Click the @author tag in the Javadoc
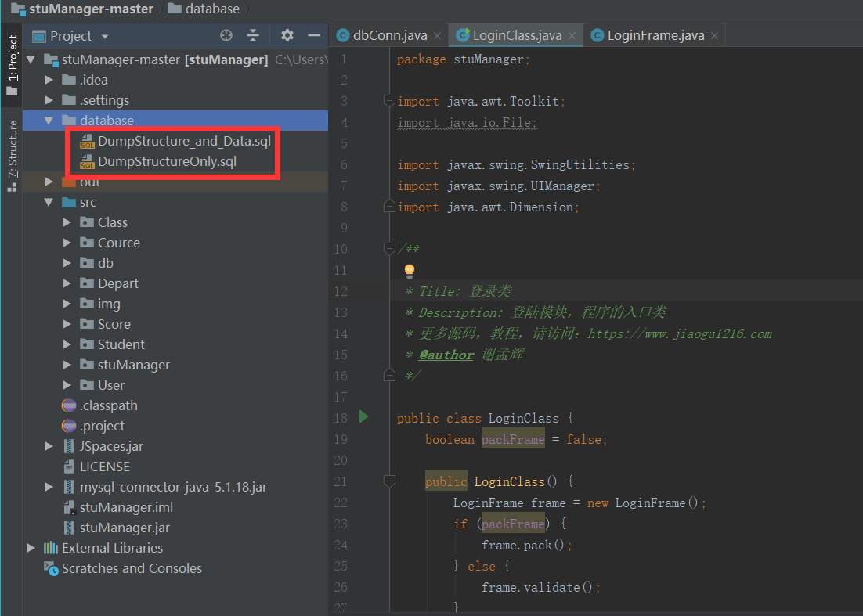863x616 pixels. coord(446,355)
